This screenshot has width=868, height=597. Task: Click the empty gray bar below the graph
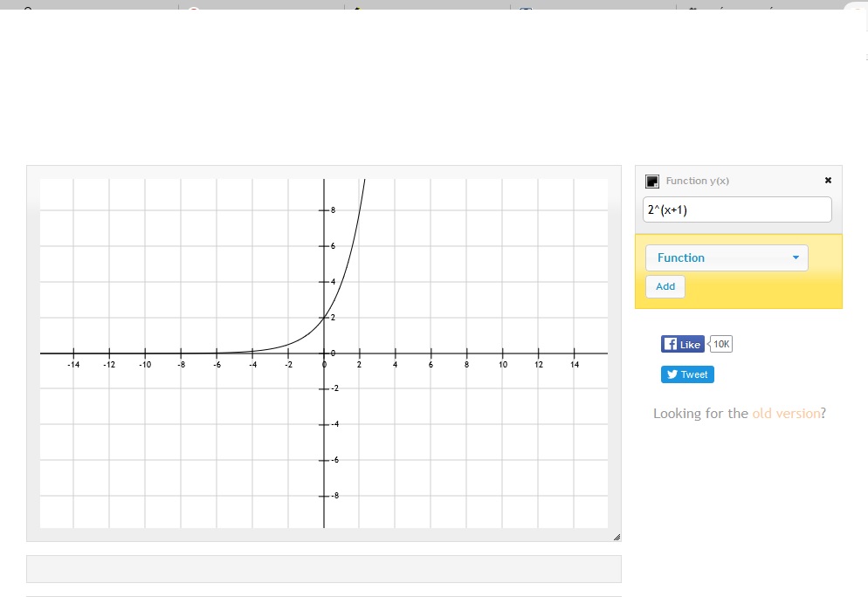pos(323,568)
